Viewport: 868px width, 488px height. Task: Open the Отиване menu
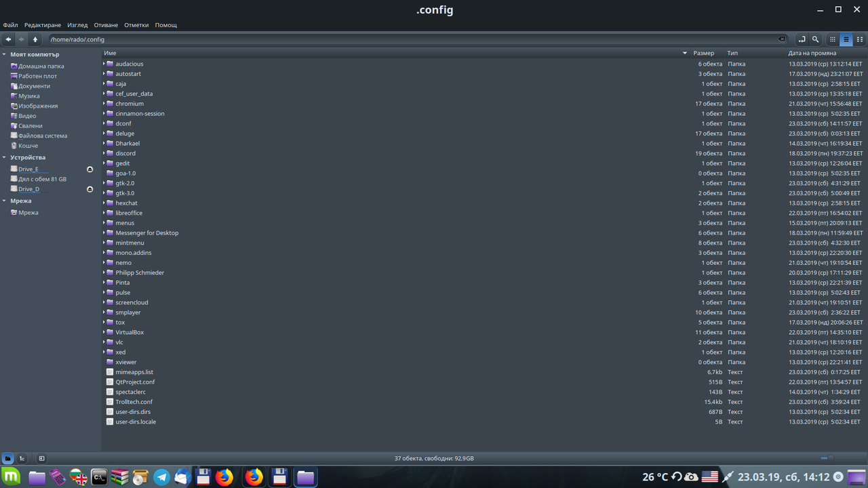pyautogui.click(x=106, y=25)
